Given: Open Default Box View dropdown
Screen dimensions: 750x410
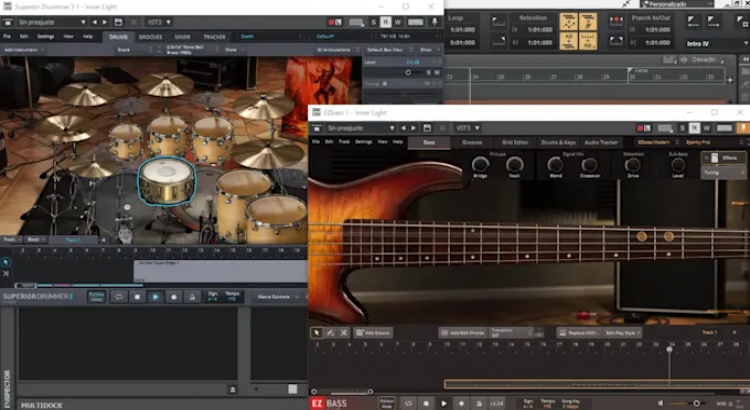Looking at the screenshot, I should (390, 50).
